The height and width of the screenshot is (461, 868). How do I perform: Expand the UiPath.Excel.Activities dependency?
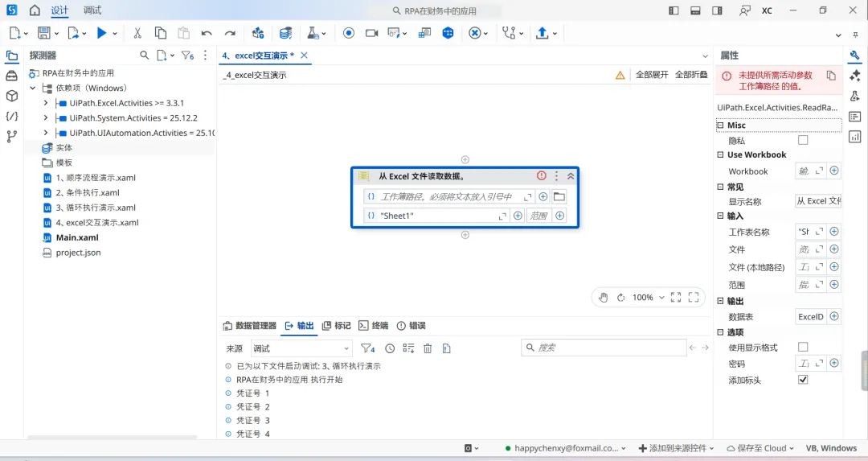[45, 103]
